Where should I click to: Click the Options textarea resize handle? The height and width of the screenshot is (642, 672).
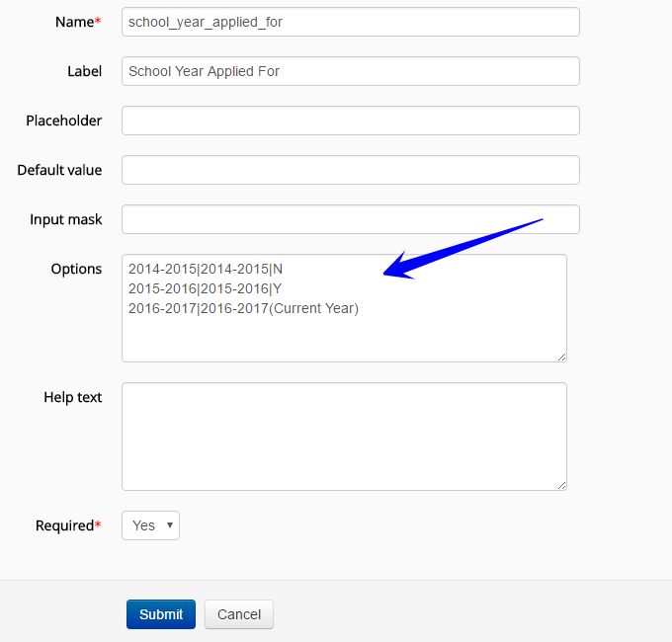point(561,356)
